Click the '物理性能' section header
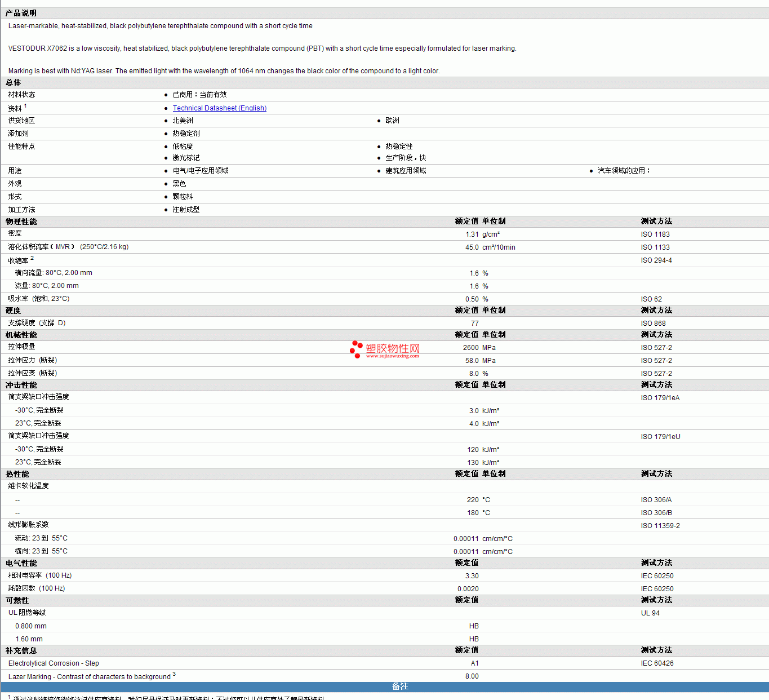The height and width of the screenshot is (700, 769). click(21, 221)
